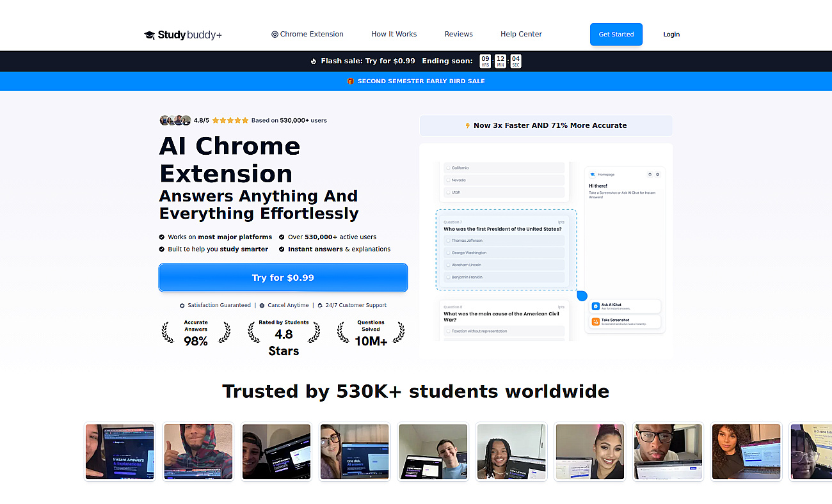This screenshot has height=504, width=832.
Task: Select the Utah answer option
Action: [504, 192]
